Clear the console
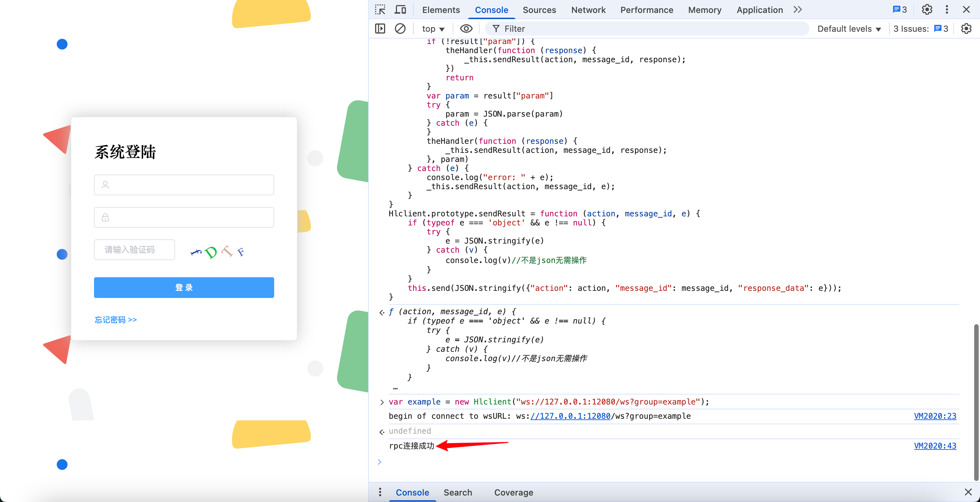This screenshot has height=502, width=980. tap(400, 29)
